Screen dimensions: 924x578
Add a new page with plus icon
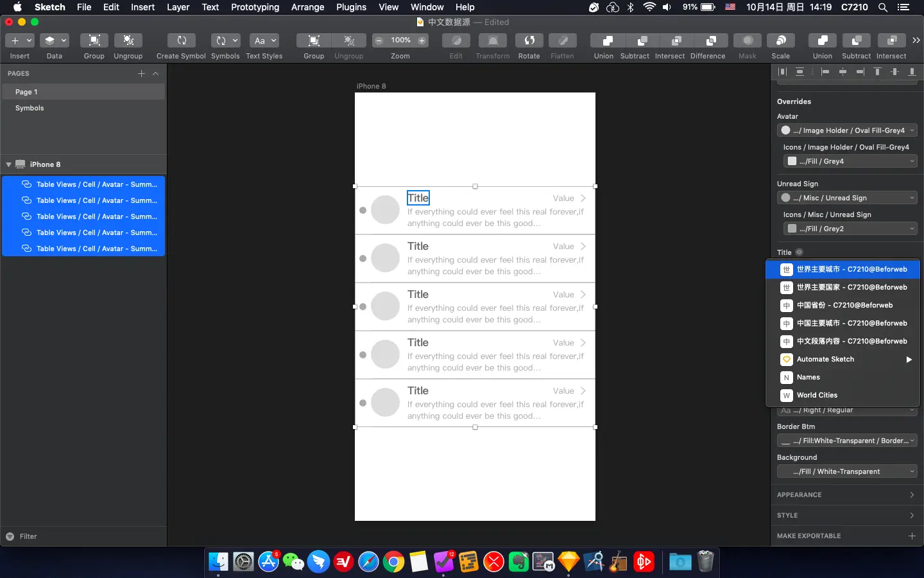tap(141, 73)
